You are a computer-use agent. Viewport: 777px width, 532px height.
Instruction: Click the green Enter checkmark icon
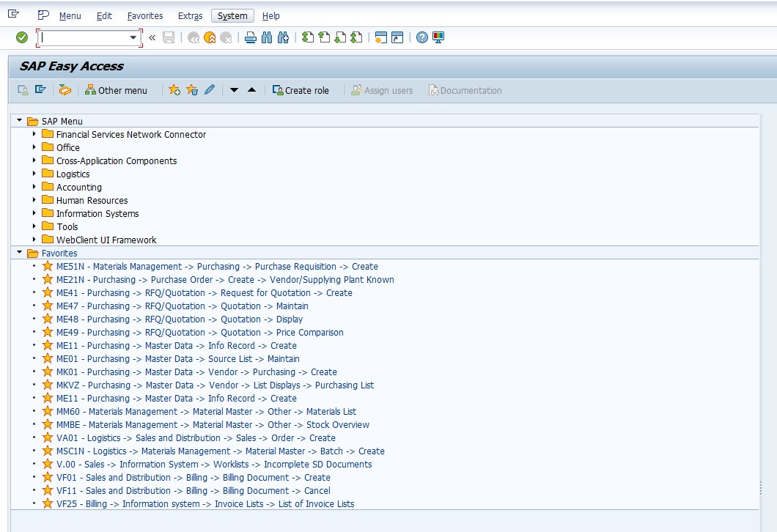click(x=22, y=37)
